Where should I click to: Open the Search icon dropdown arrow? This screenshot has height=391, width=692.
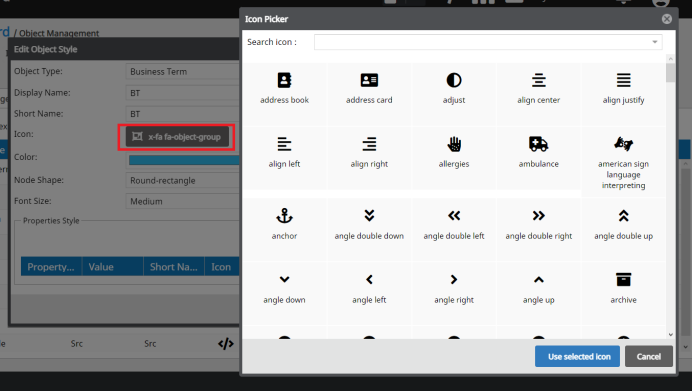point(655,42)
